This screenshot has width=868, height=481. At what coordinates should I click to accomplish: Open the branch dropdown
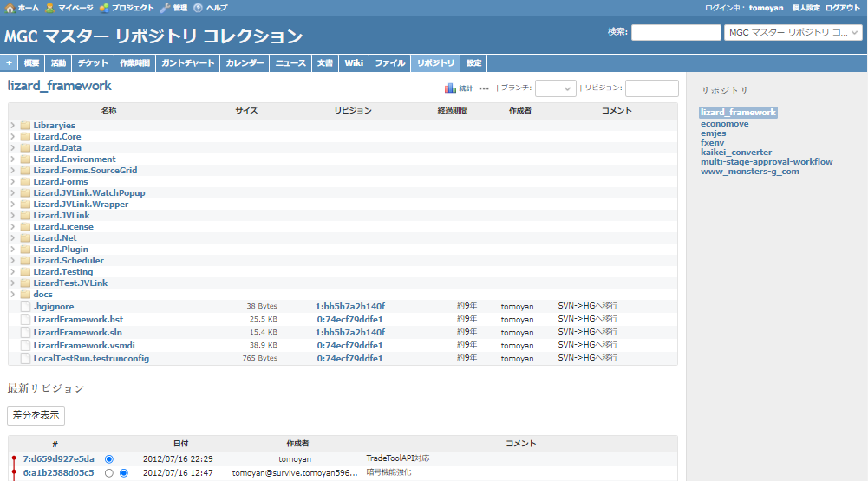point(555,88)
